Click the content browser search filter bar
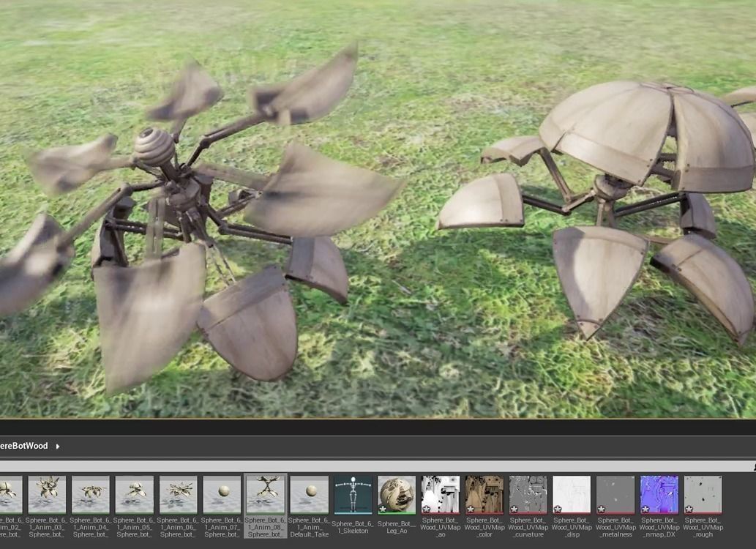 point(378,466)
